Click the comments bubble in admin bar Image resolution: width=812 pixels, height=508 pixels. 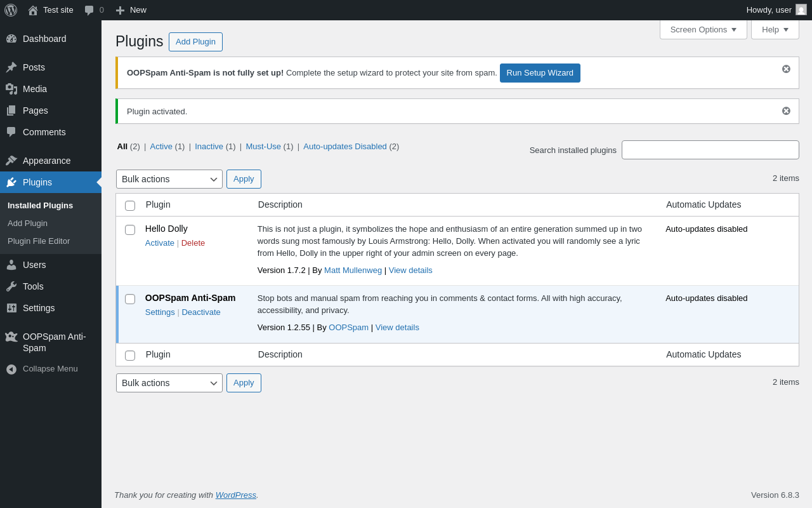89,10
